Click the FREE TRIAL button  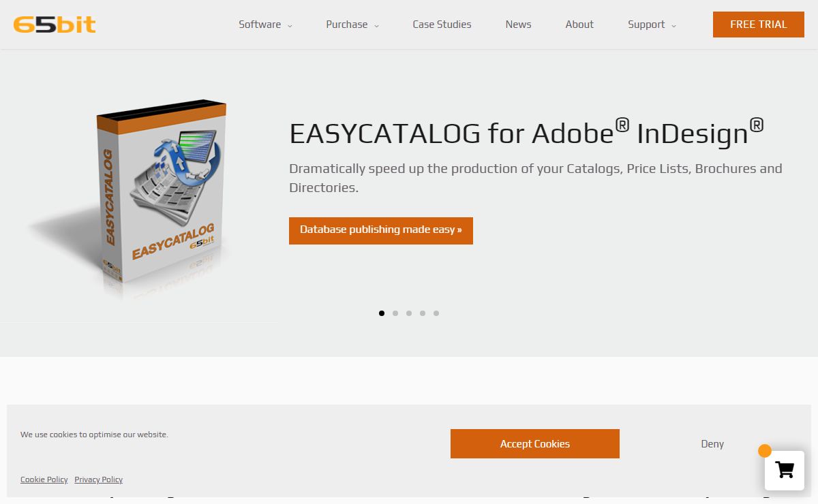tap(759, 25)
